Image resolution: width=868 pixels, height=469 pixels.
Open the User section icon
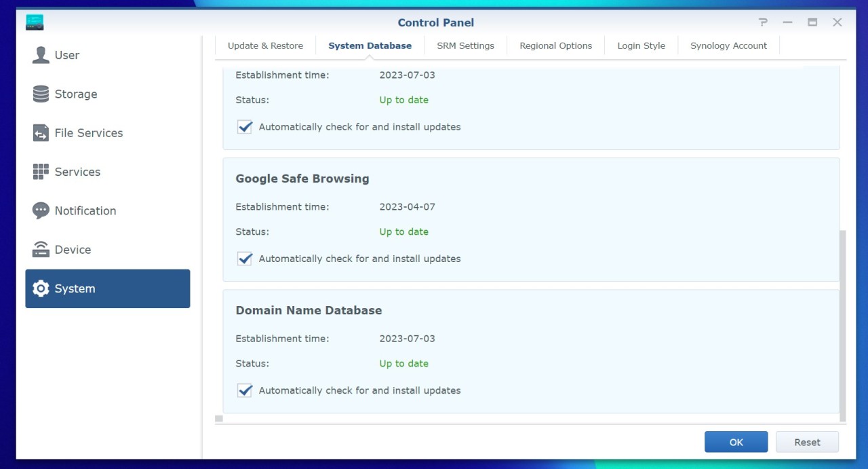pyautogui.click(x=41, y=55)
